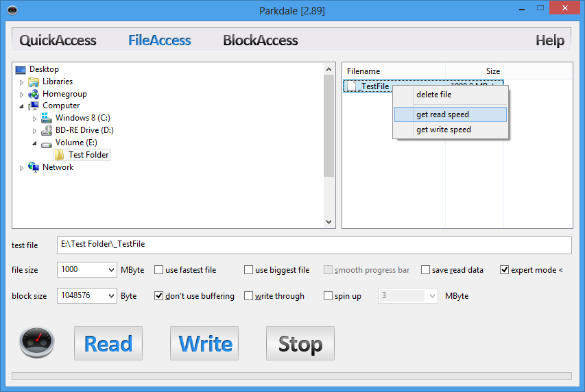The height and width of the screenshot is (392, 585).
Task: Collapse the Volume (E:) node
Action: [35, 143]
